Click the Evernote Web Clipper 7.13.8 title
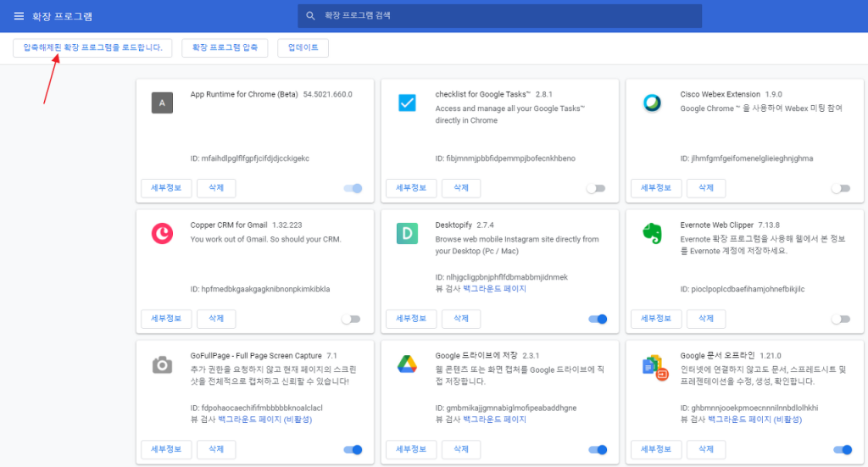Image resolution: width=868 pixels, height=467 pixels. [x=730, y=225]
